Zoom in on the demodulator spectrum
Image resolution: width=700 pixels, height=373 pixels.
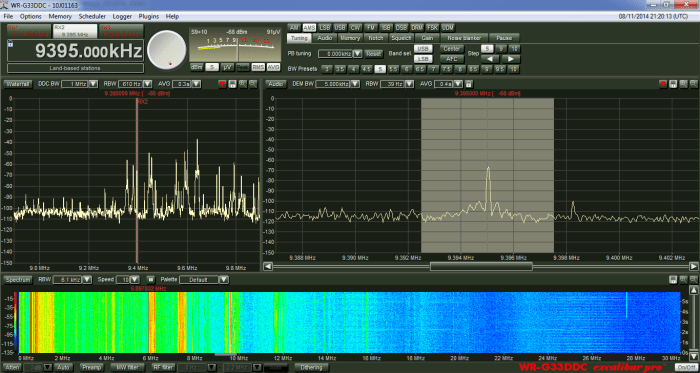coord(683,84)
